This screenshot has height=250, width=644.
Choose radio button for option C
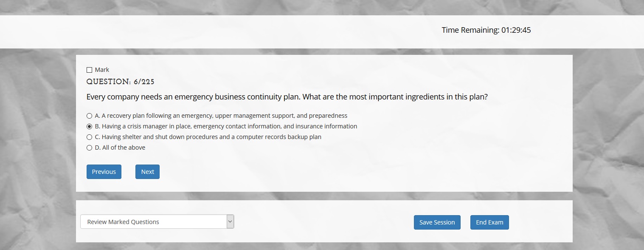(x=89, y=137)
